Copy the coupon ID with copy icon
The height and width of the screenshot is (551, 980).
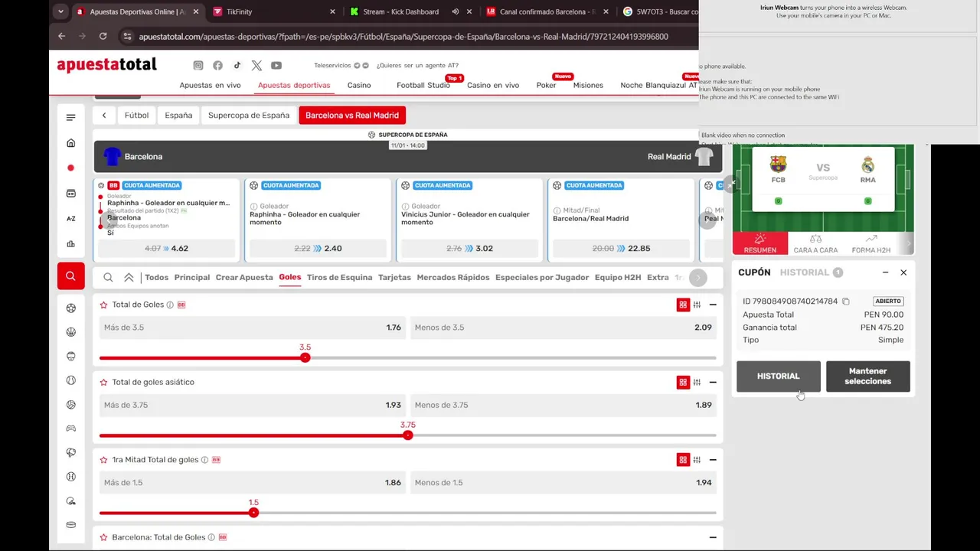point(846,302)
